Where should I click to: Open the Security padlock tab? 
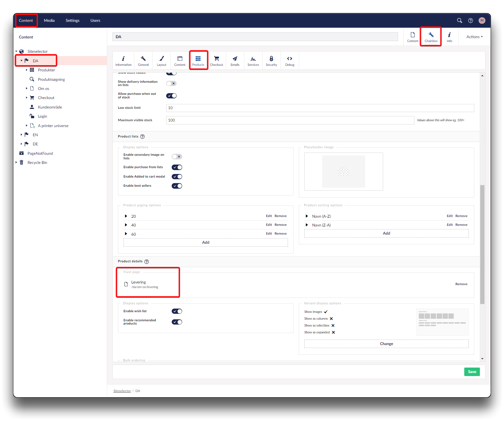(271, 61)
